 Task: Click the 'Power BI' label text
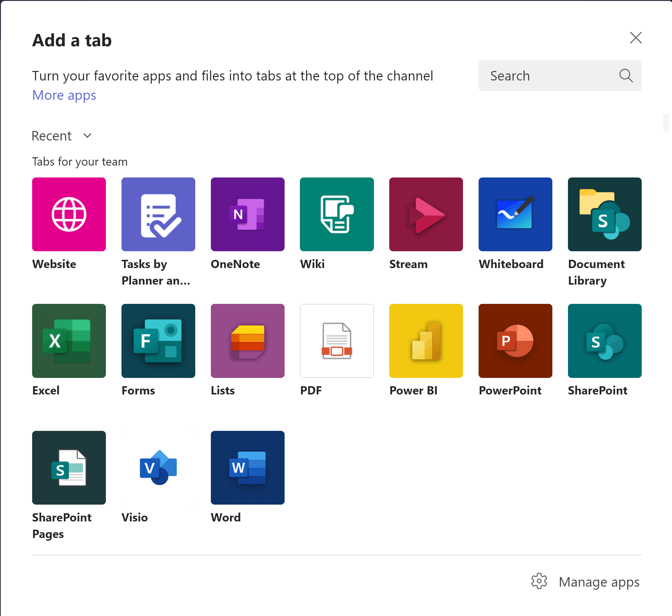pyautogui.click(x=413, y=390)
